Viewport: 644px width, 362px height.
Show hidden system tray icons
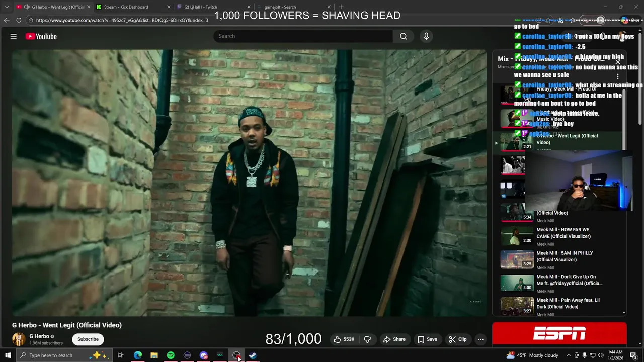coord(568,355)
